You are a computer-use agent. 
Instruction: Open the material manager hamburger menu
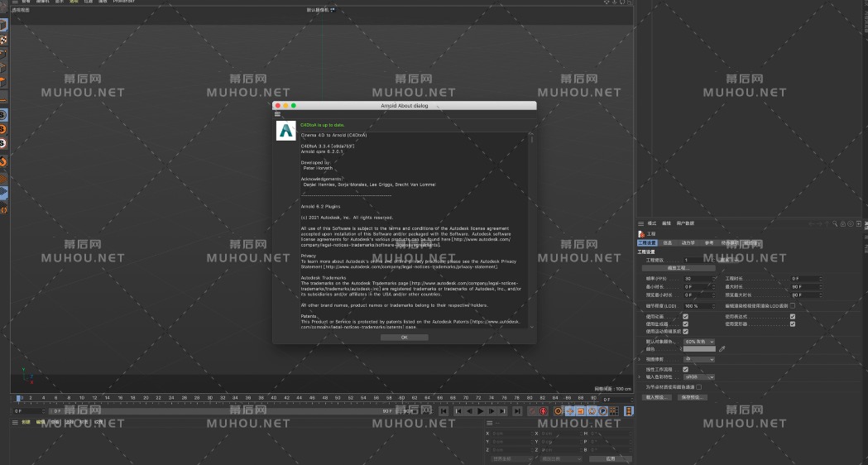[x=16, y=422]
